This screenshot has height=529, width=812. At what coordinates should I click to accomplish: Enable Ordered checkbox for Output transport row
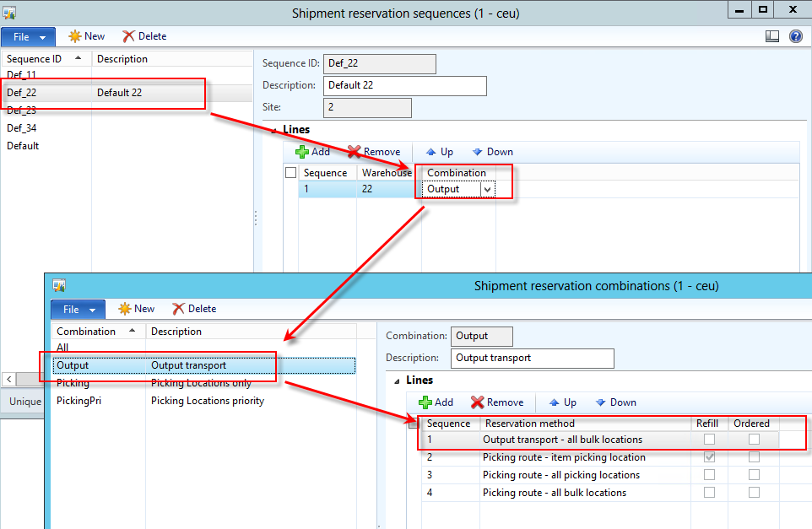[x=754, y=440]
